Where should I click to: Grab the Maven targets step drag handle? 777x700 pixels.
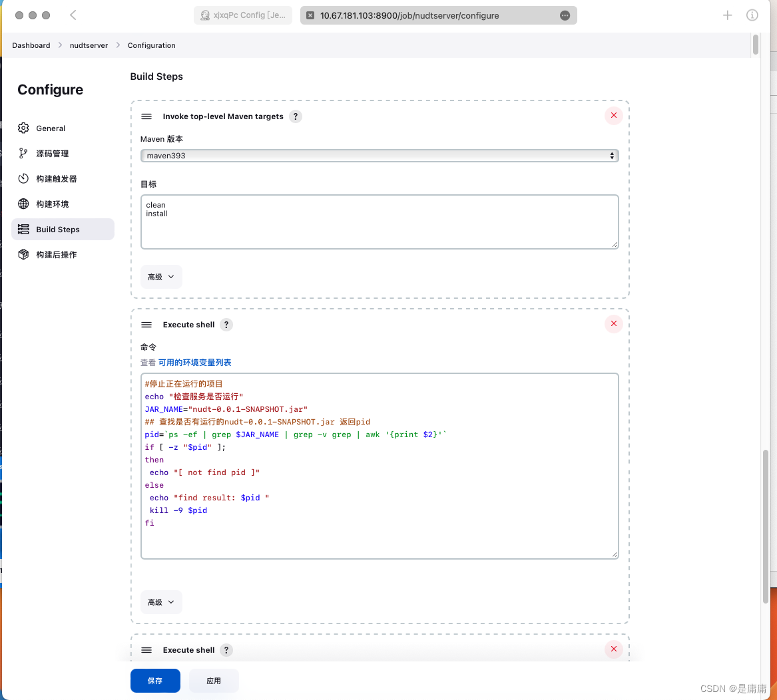point(146,116)
